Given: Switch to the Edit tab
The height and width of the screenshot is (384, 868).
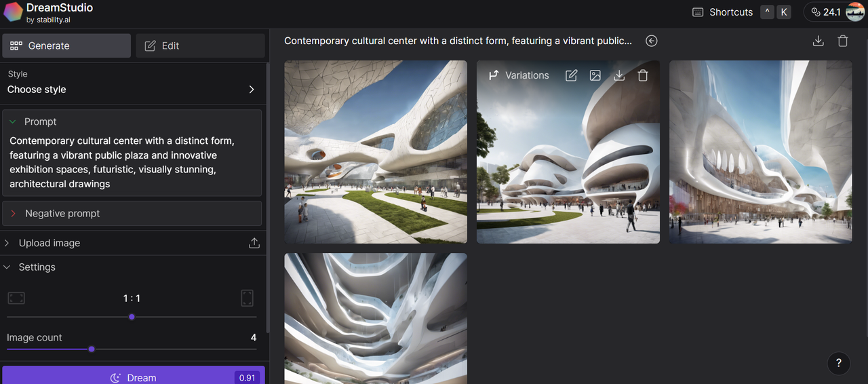Looking at the screenshot, I should click(x=200, y=45).
